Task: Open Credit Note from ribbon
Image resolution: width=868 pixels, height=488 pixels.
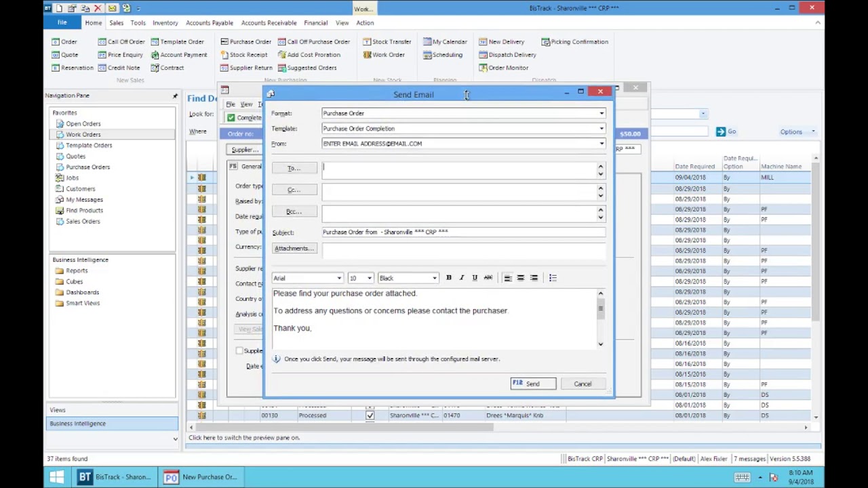Action: click(x=119, y=68)
